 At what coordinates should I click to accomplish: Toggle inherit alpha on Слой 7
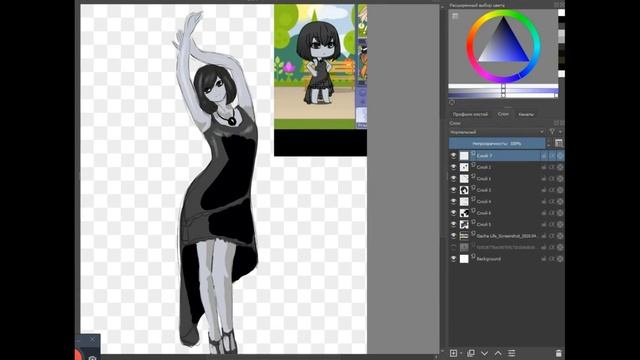click(x=552, y=156)
